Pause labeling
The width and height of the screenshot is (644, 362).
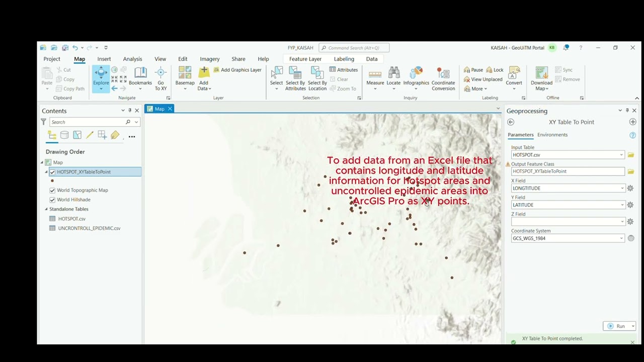click(473, 70)
